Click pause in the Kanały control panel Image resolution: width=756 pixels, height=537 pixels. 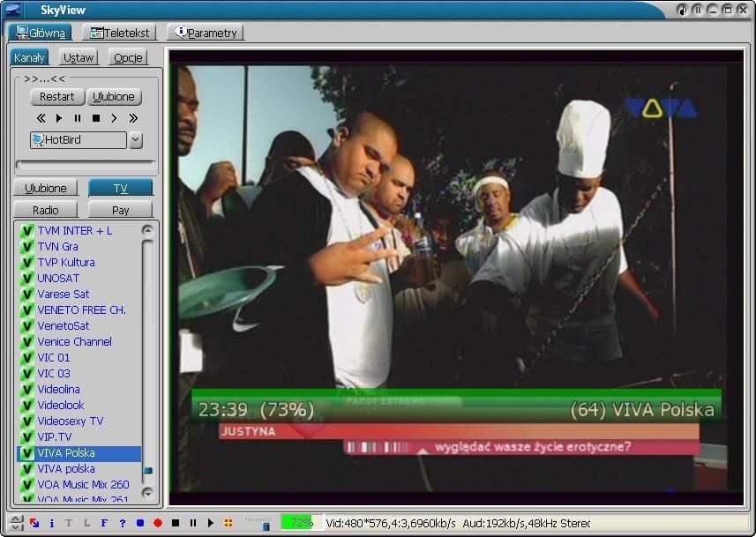coord(77,118)
